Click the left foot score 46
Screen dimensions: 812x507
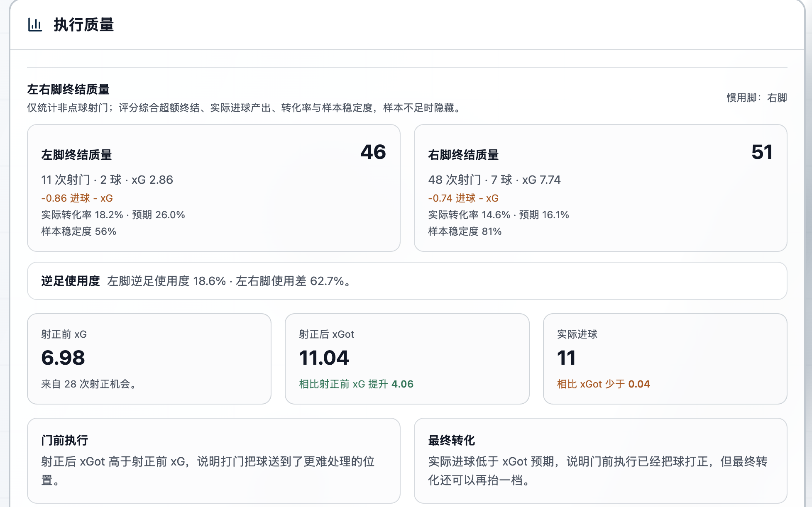click(373, 152)
